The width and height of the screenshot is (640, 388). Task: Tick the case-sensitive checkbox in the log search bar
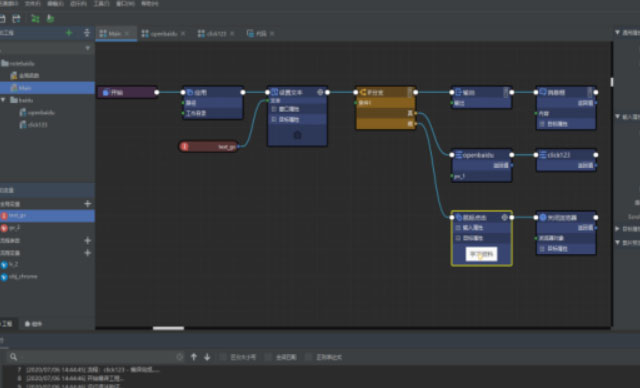pyautogui.click(x=223, y=357)
